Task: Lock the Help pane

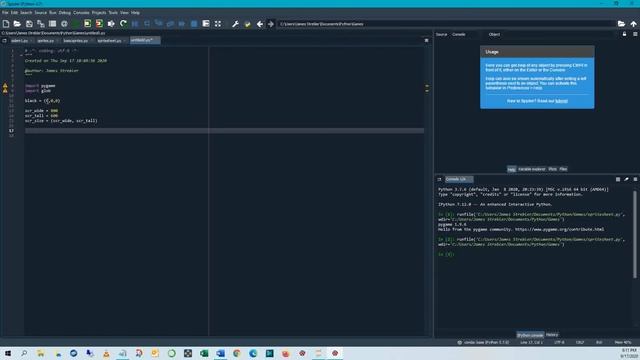Action: pyautogui.click(x=624, y=34)
